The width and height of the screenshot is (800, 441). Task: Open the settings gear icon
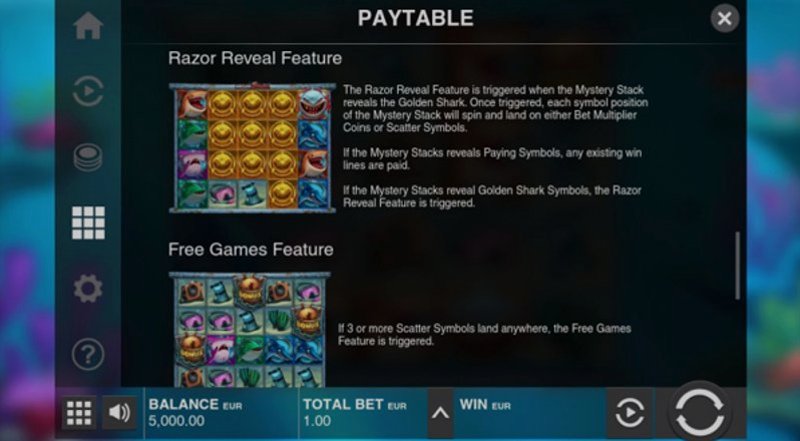point(88,288)
